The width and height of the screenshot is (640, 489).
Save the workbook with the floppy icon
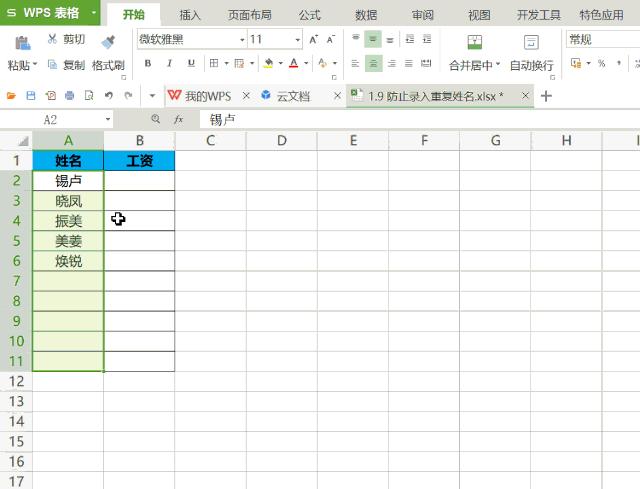point(31,96)
